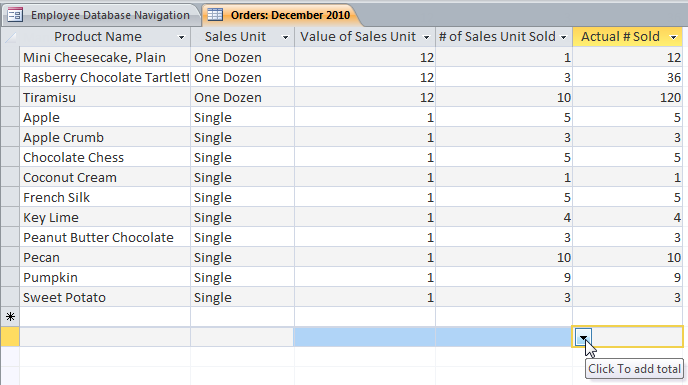Select the Value of Sales Unit column header
688x385 pixels.
click(x=365, y=37)
